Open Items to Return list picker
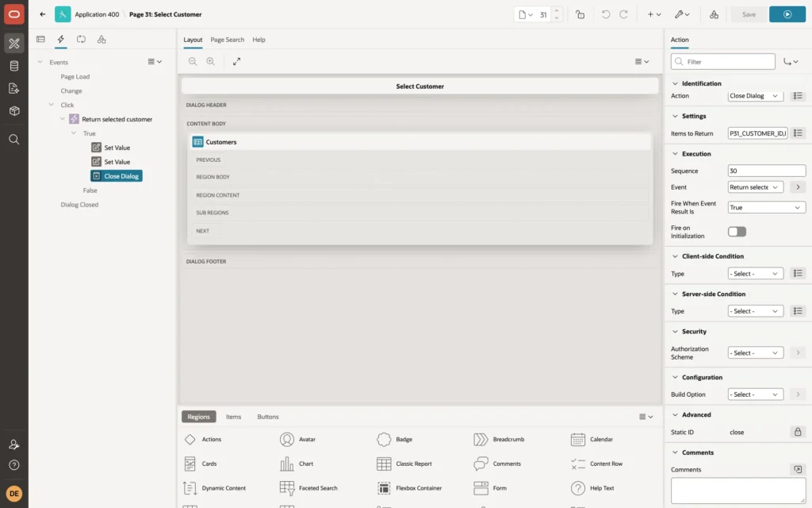 point(798,133)
